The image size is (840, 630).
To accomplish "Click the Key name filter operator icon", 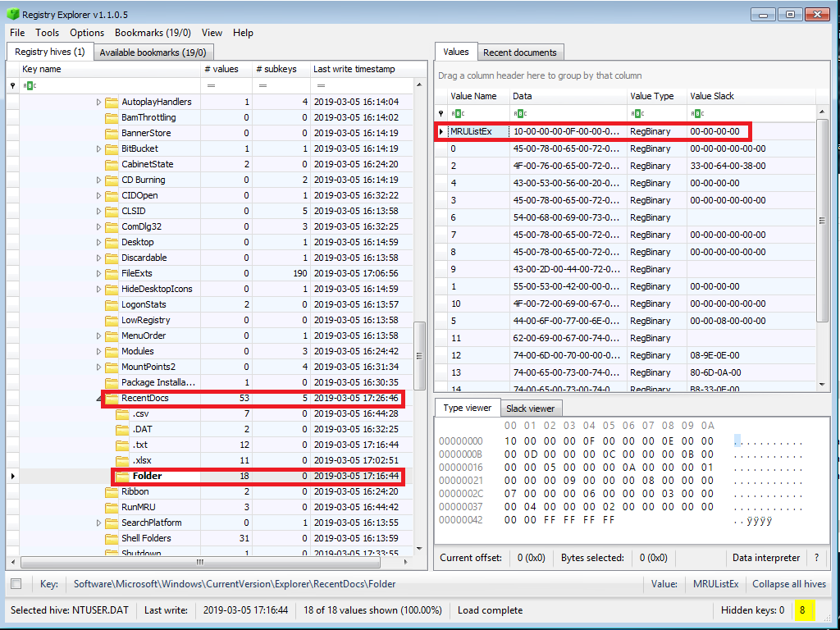I will pyautogui.click(x=29, y=85).
